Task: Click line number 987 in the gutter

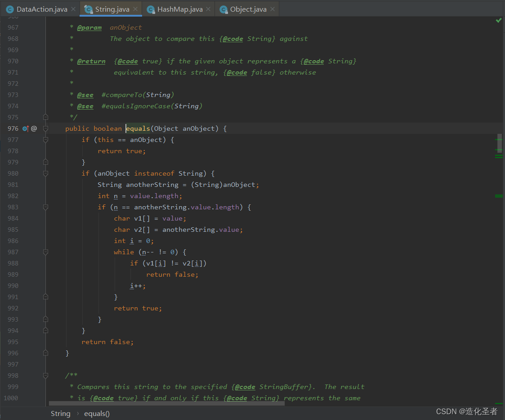Action: pyautogui.click(x=13, y=252)
